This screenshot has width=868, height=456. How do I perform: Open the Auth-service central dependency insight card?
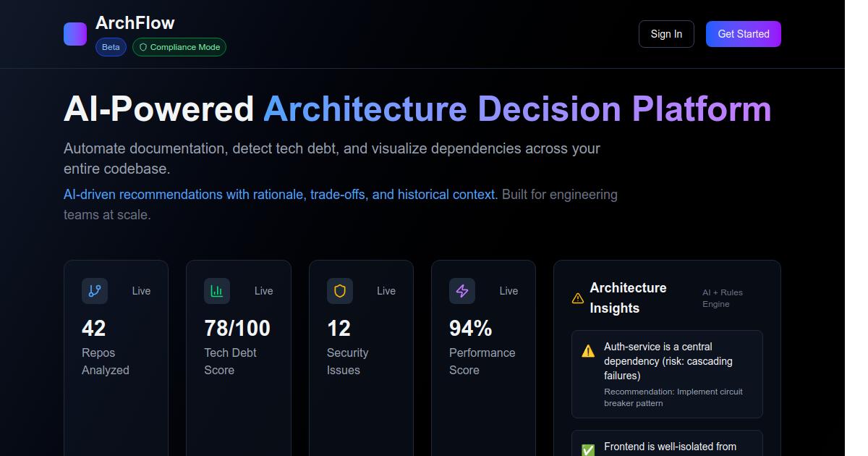click(667, 374)
